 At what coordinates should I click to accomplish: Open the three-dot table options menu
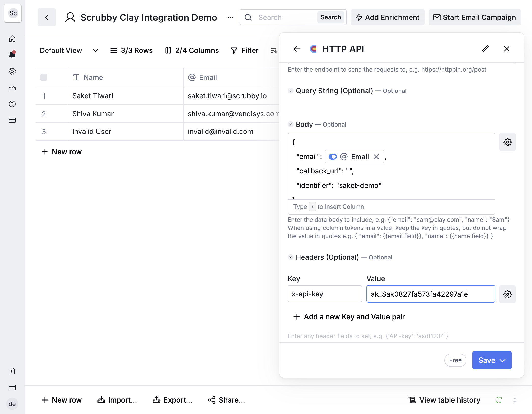230,17
